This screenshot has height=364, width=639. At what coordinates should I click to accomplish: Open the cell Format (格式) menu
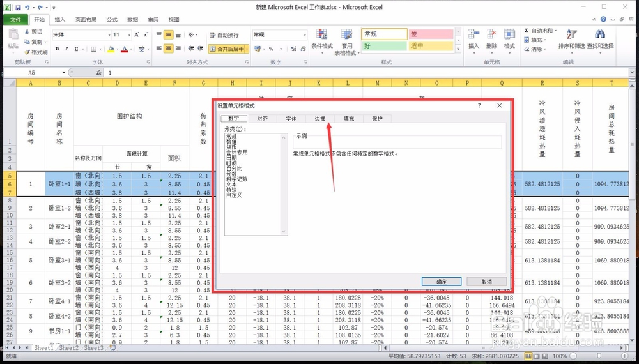click(x=509, y=40)
